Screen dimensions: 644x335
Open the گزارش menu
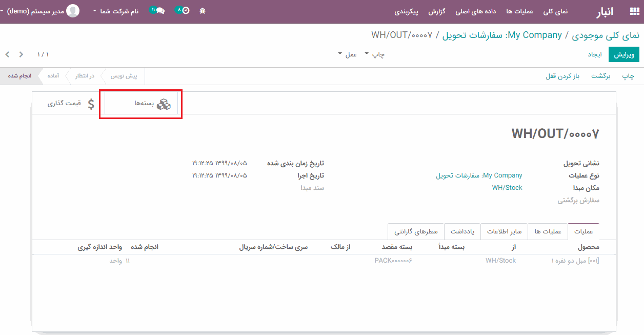pyautogui.click(x=436, y=11)
